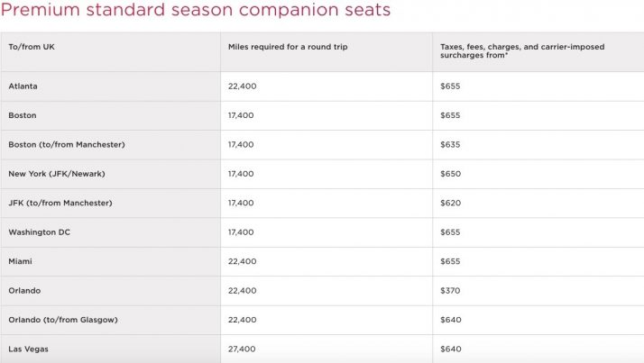The height and width of the screenshot is (363, 644).
Task: Select the 'JFK (to/from Manchester)' cell
Action: tap(60, 203)
